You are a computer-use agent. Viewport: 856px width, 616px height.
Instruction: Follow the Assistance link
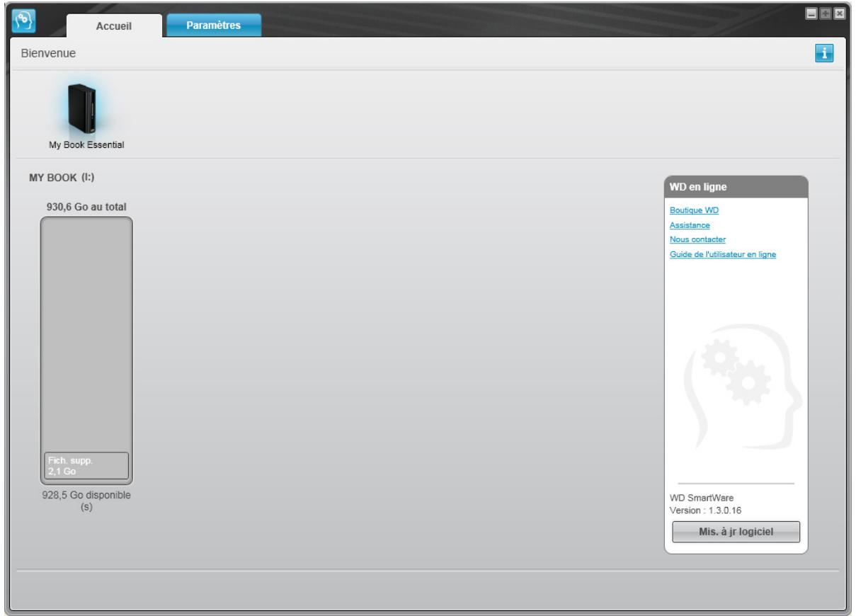pos(690,225)
